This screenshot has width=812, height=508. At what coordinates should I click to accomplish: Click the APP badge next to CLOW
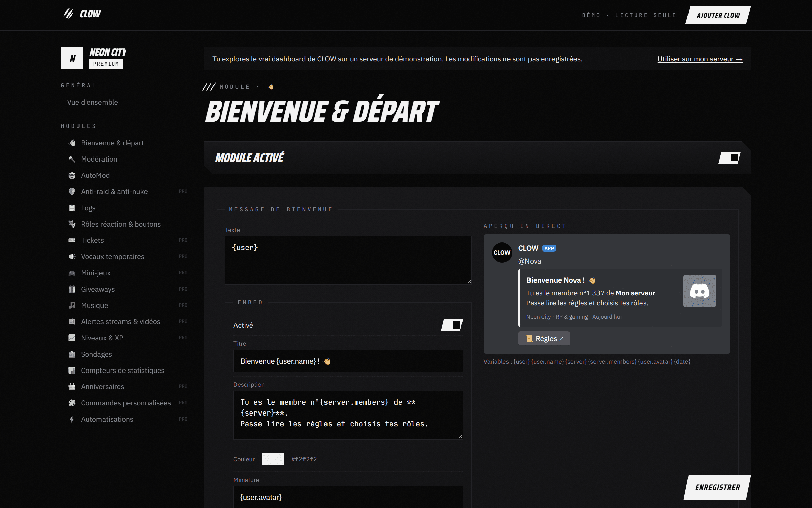pyautogui.click(x=549, y=248)
